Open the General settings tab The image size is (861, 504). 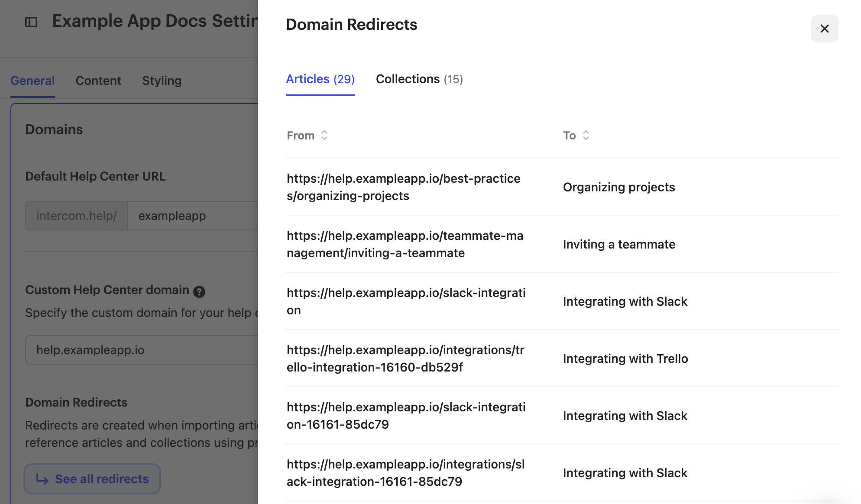[x=32, y=81]
